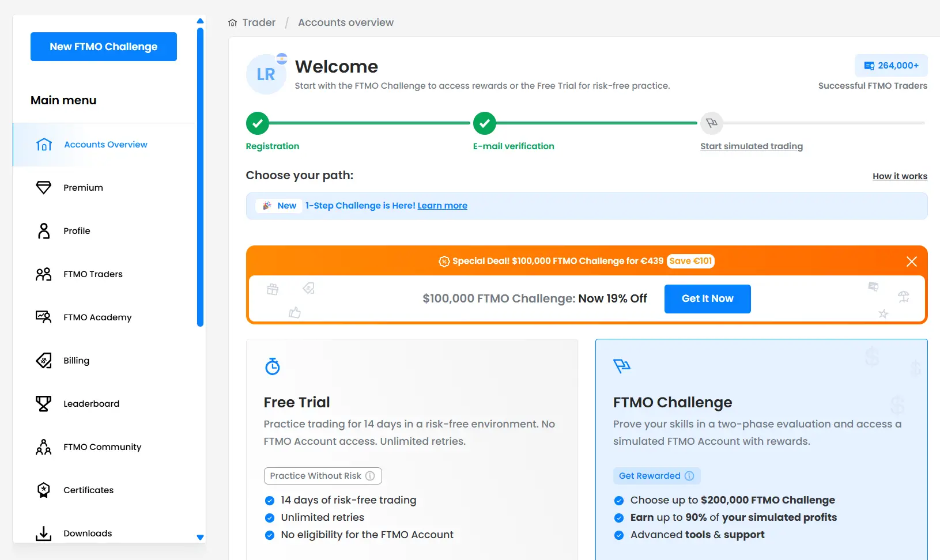940x560 pixels.
Task: Open FTMO Academy menu item
Action: click(104, 317)
